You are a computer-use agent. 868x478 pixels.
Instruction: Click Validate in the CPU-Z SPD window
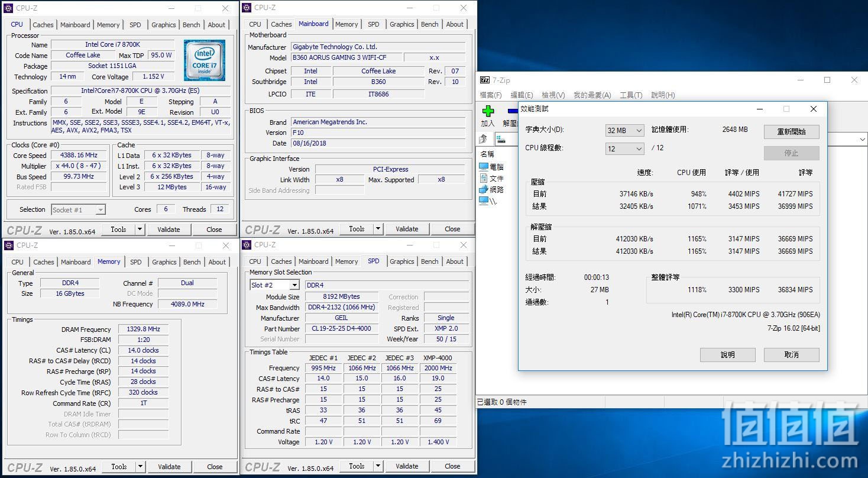pyautogui.click(x=407, y=466)
